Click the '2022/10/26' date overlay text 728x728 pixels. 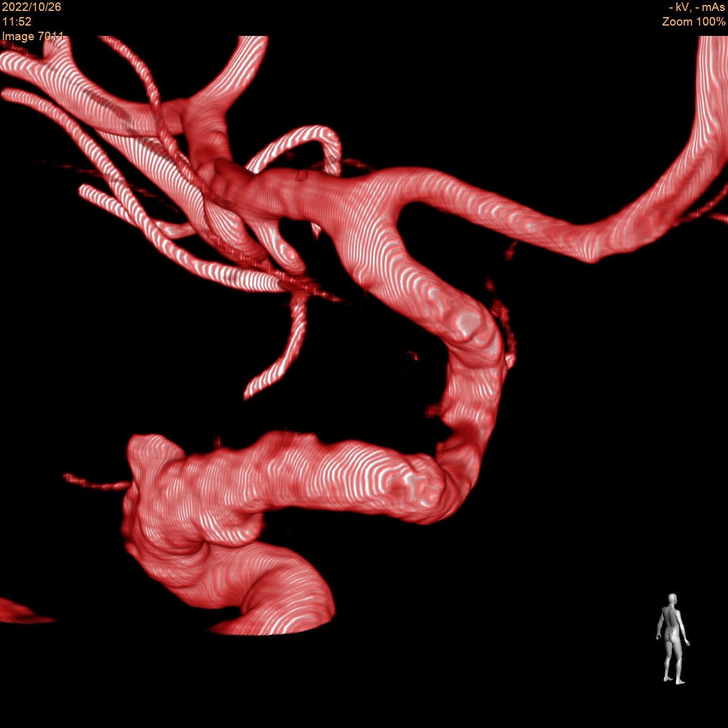(32, 7)
